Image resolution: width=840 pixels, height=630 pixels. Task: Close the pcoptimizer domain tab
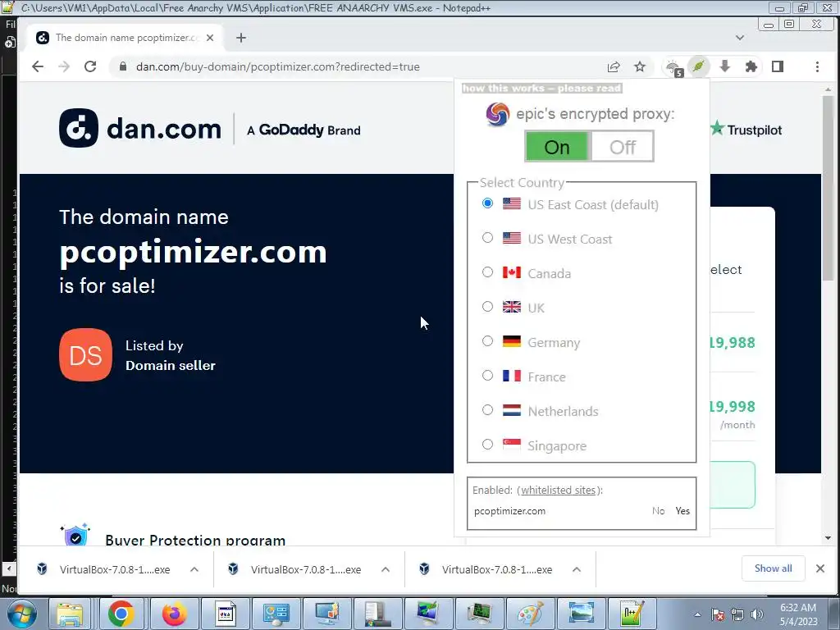click(x=210, y=38)
